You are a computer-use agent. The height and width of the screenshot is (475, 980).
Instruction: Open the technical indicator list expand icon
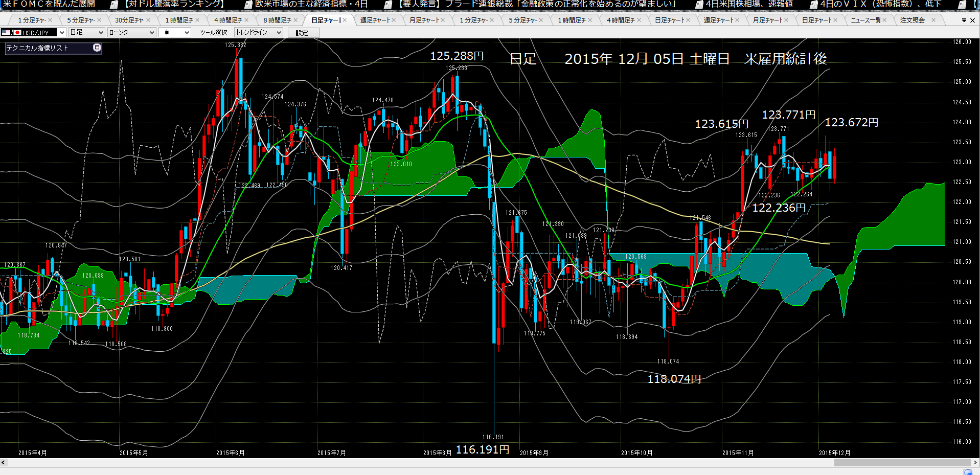(97, 48)
